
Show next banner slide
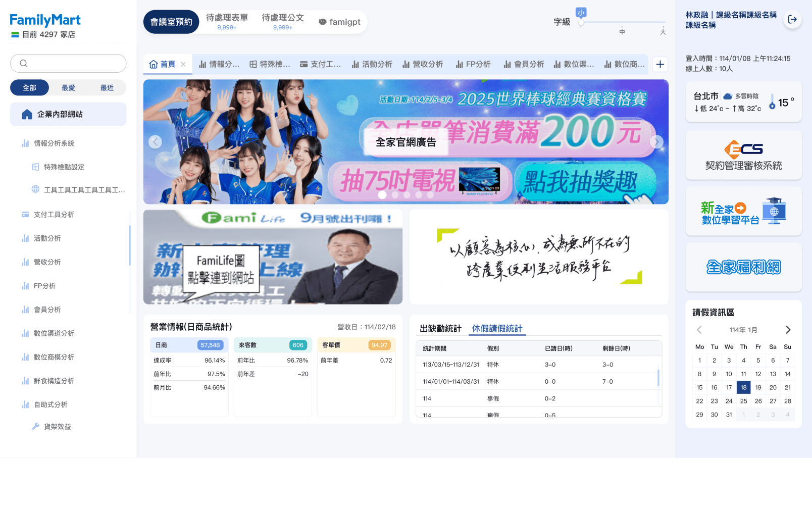point(656,142)
